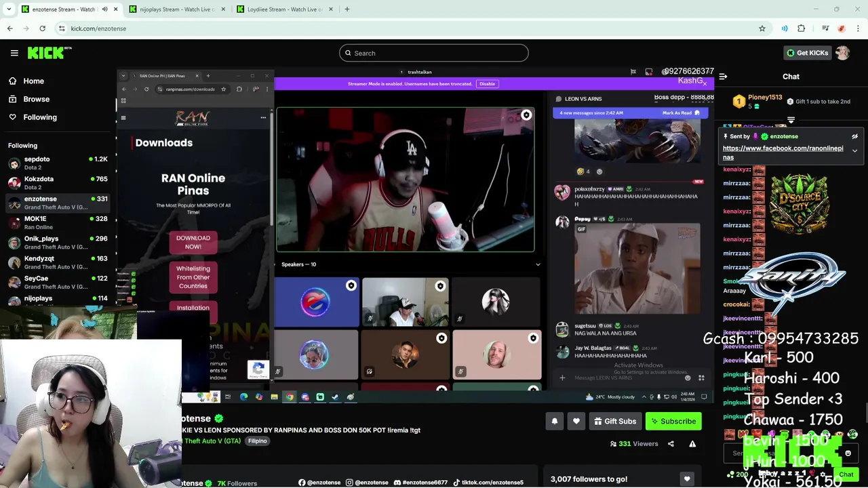The width and height of the screenshot is (868, 488).
Task: Share the stream with share icon
Action: [671, 444]
